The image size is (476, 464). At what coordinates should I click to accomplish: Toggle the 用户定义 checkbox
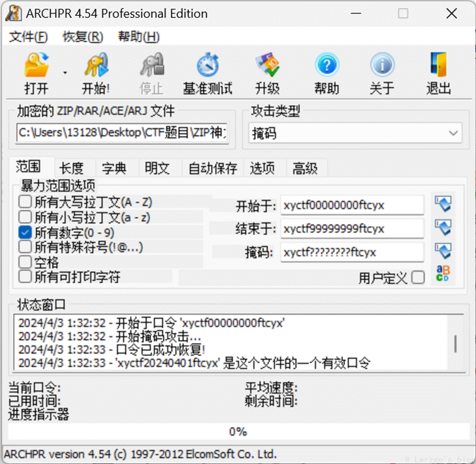tap(418, 277)
